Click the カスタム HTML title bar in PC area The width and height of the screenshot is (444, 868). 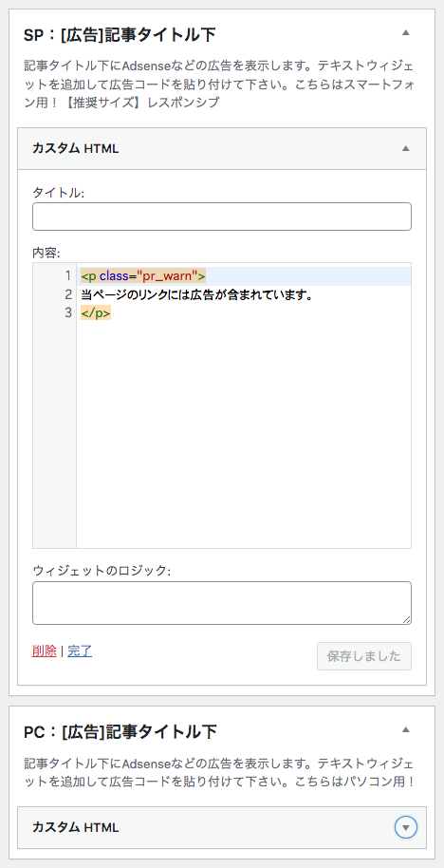pyautogui.click(x=222, y=827)
